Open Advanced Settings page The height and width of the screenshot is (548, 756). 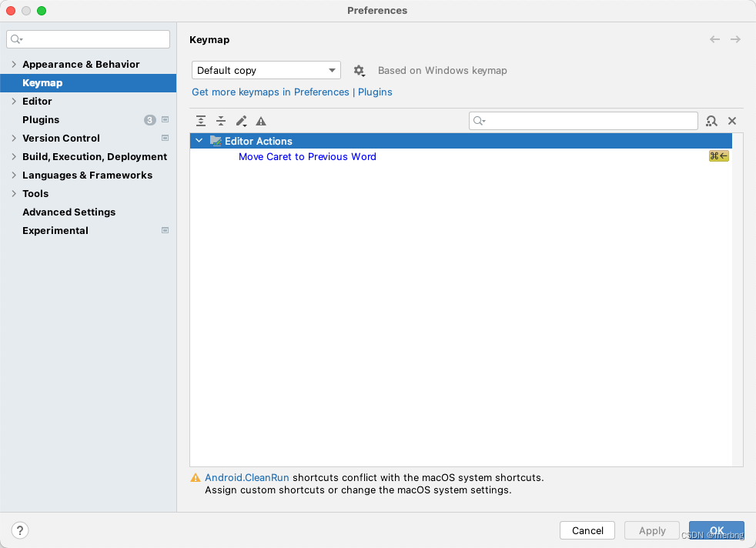69,212
